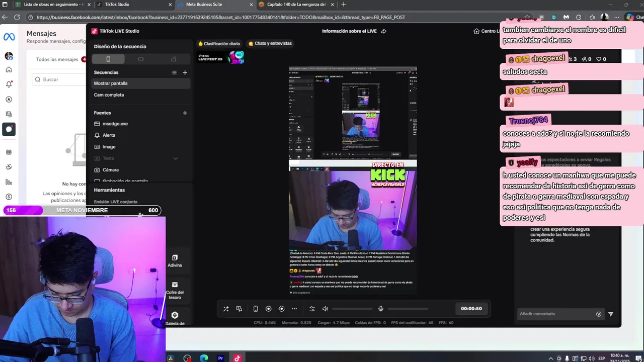Select the portrait phone layout option

click(108, 59)
